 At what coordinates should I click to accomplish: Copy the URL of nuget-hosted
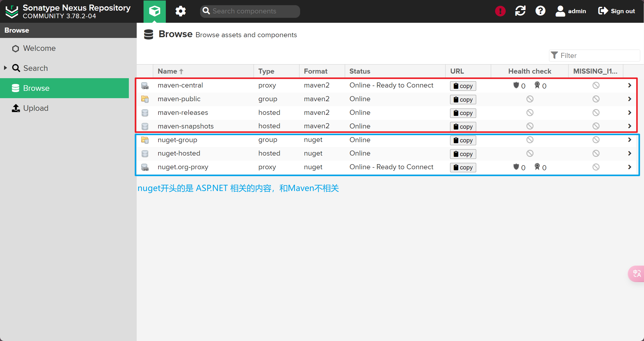[x=463, y=154]
